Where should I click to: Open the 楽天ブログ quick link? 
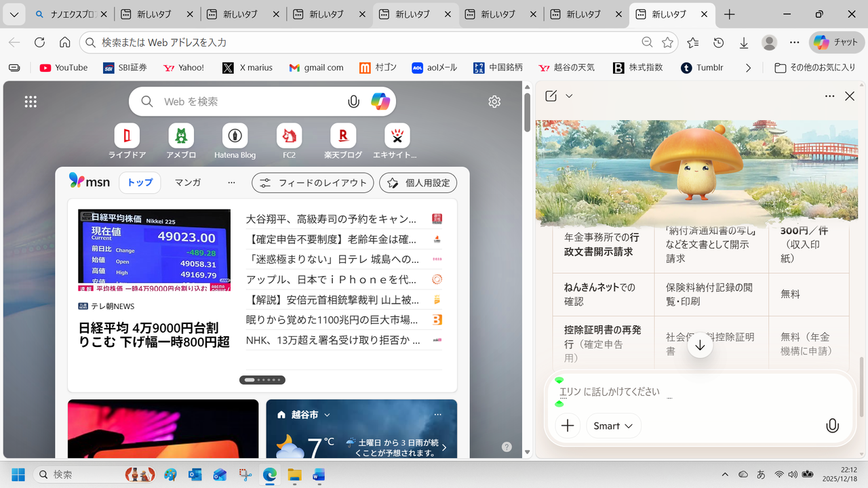pyautogui.click(x=343, y=141)
